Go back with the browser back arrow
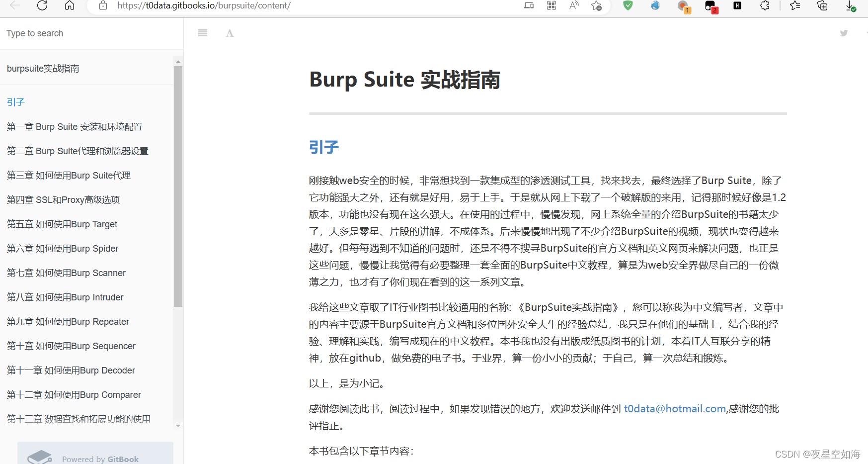This screenshot has height=464, width=868. pos(15,5)
